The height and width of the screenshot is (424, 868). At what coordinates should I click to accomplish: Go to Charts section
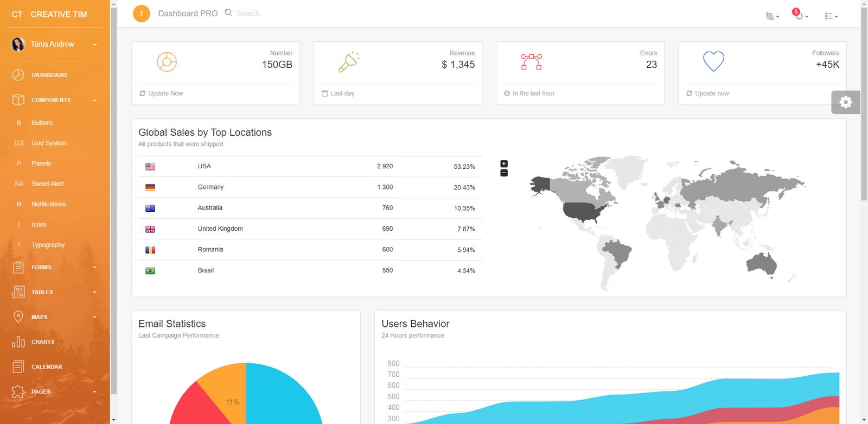[x=43, y=342]
